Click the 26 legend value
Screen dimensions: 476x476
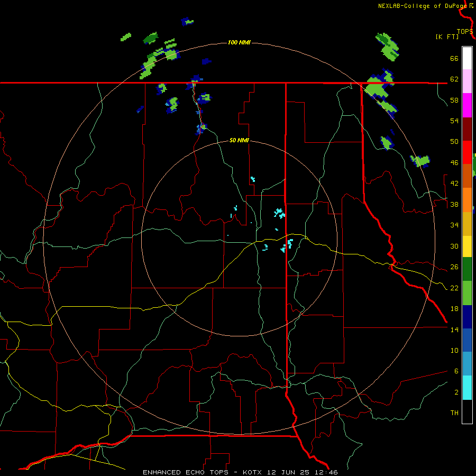coord(454,267)
